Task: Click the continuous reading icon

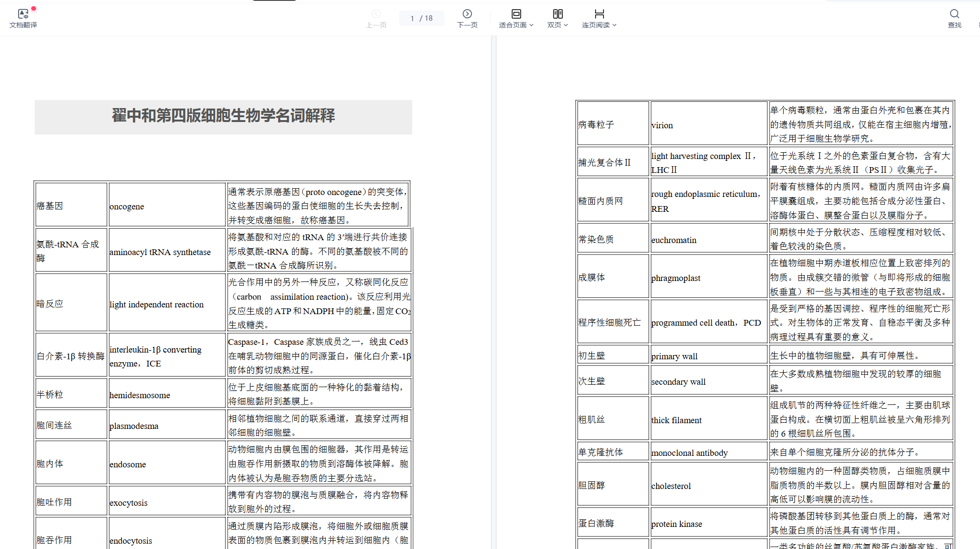Action: (x=599, y=14)
